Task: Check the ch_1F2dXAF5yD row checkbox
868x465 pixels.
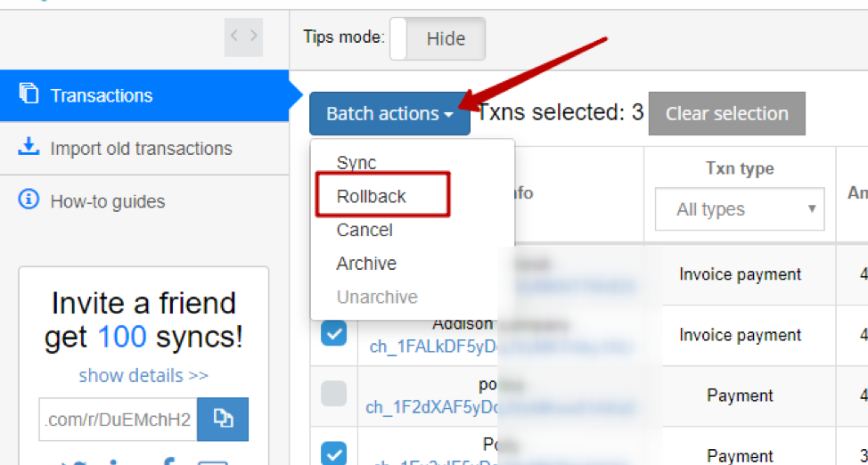Action: coord(334,394)
